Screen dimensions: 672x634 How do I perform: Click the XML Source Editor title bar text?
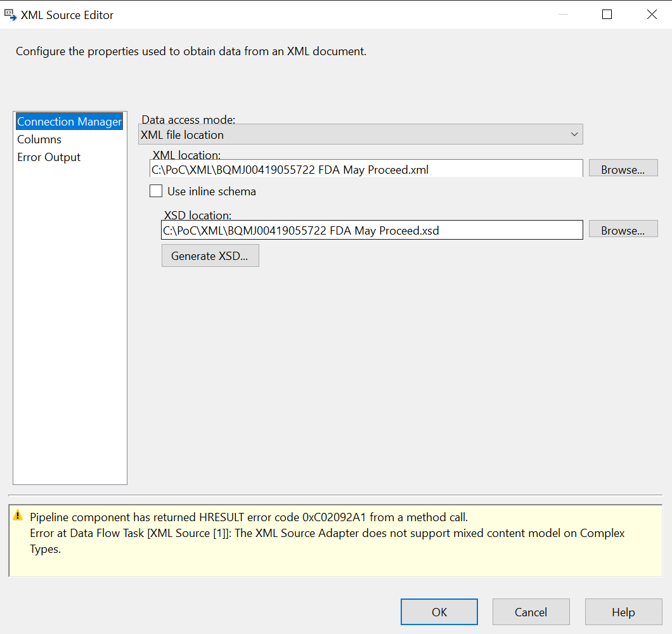pyautogui.click(x=67, y=15)
